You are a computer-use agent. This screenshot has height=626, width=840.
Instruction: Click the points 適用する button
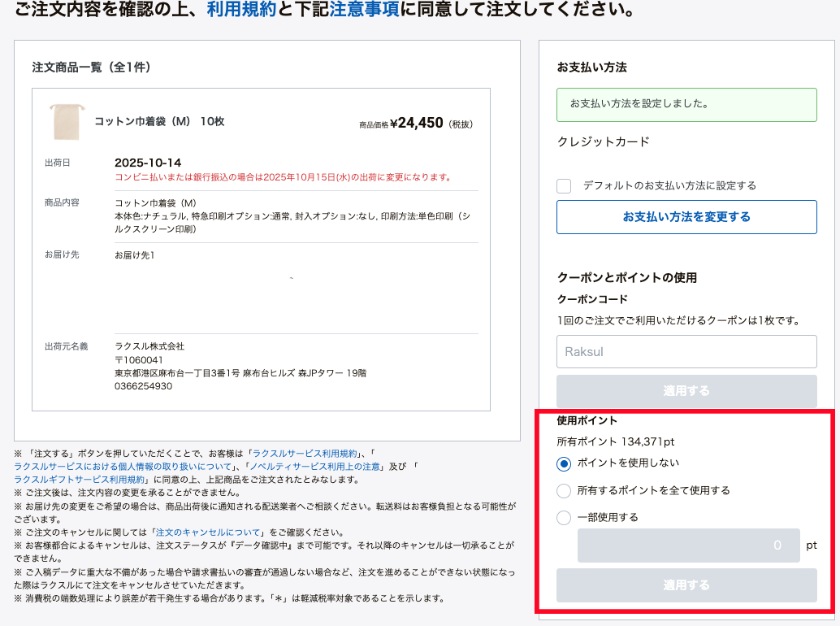tap(686, 585)
